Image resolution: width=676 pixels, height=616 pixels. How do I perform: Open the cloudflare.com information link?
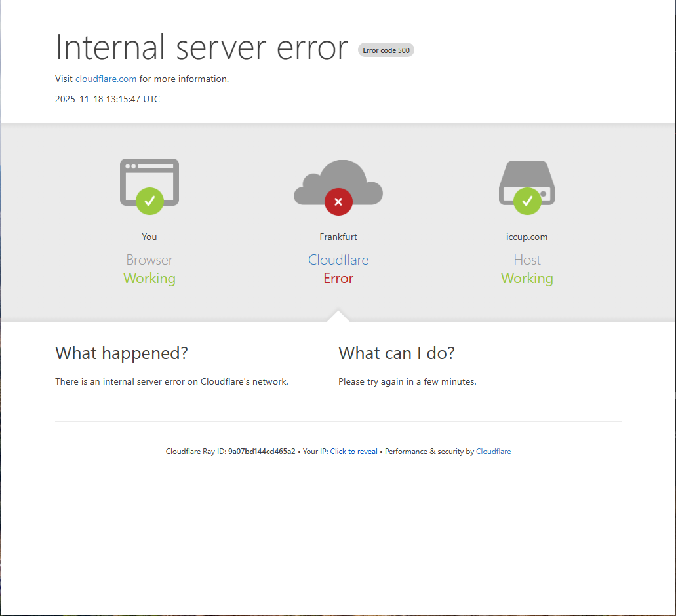tap(106, 79)
